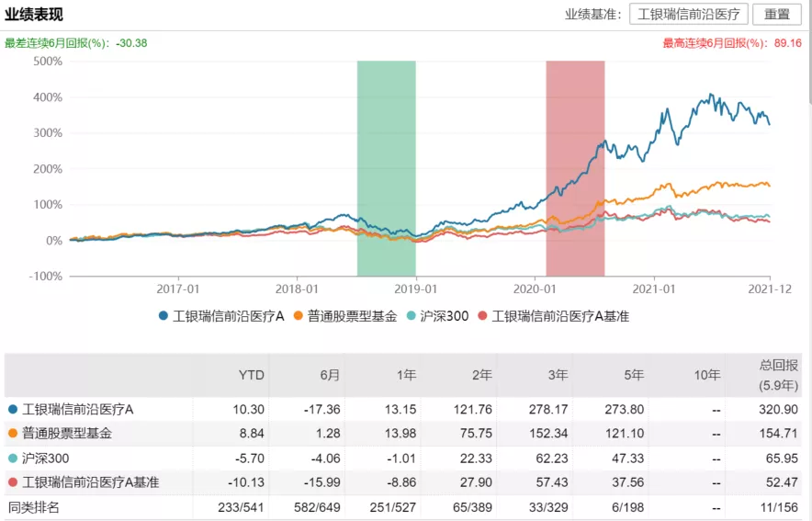The width and height of the screenshot is (812, 521).
Task: Select the 3年 column header
Action: (558, 375)
